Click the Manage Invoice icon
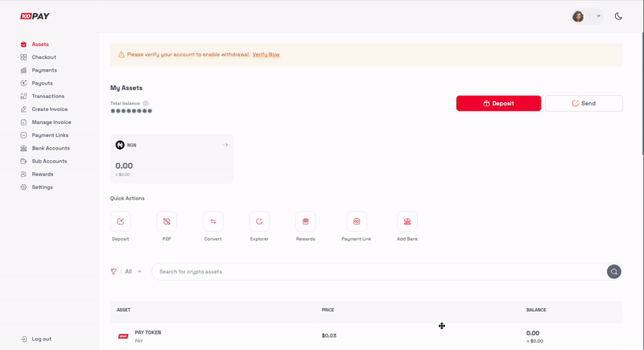Image resolution: width=644 pixels, height=350 pixels. tap(23, 122)
